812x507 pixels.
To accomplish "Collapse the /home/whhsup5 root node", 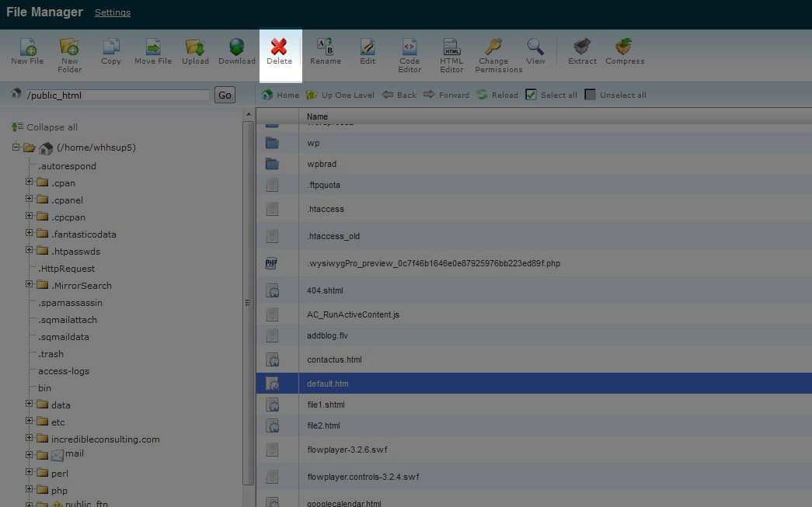I will [16, 147].
